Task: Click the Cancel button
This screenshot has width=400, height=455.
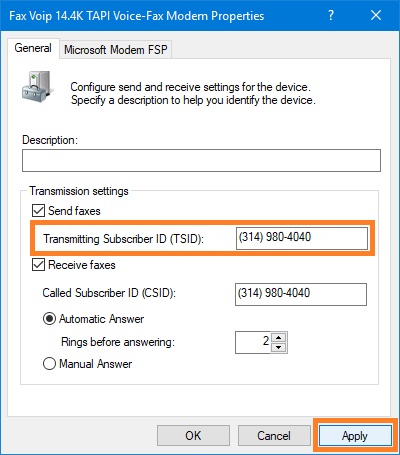Action: pos(274,435)
